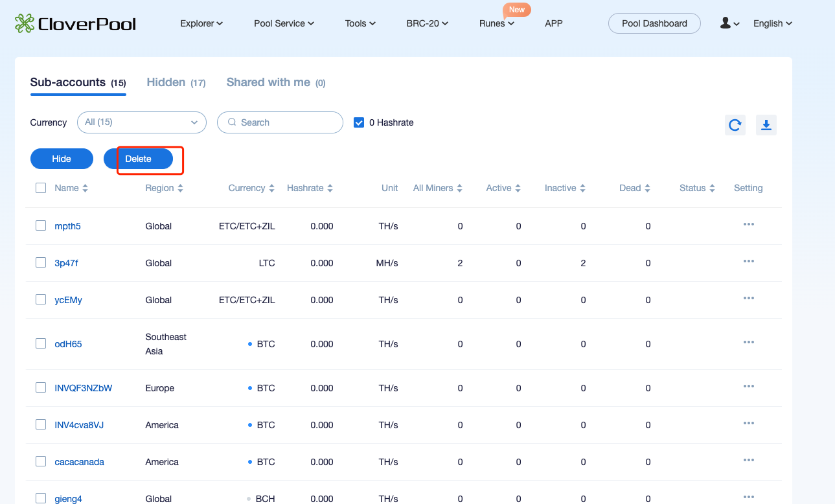Click the Europe region cell

pos(160,388)
